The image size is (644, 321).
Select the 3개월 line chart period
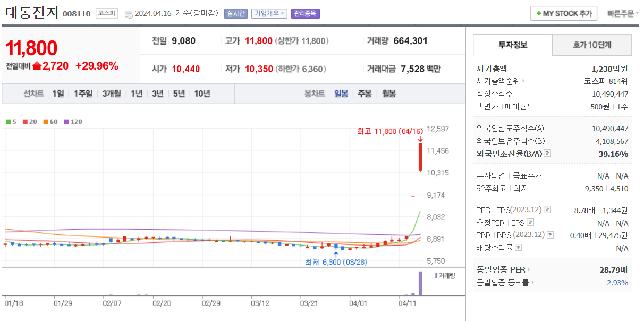tap(112, 94)
